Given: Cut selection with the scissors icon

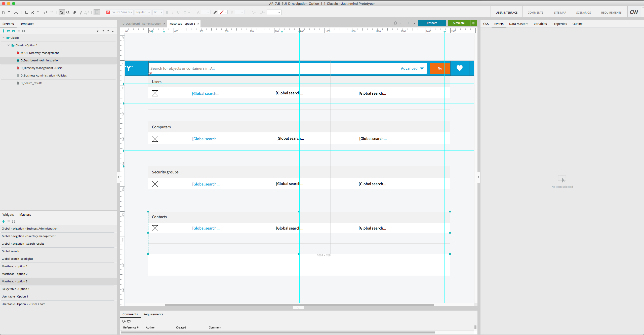Looking at the screenshot, I should (32, 12).
